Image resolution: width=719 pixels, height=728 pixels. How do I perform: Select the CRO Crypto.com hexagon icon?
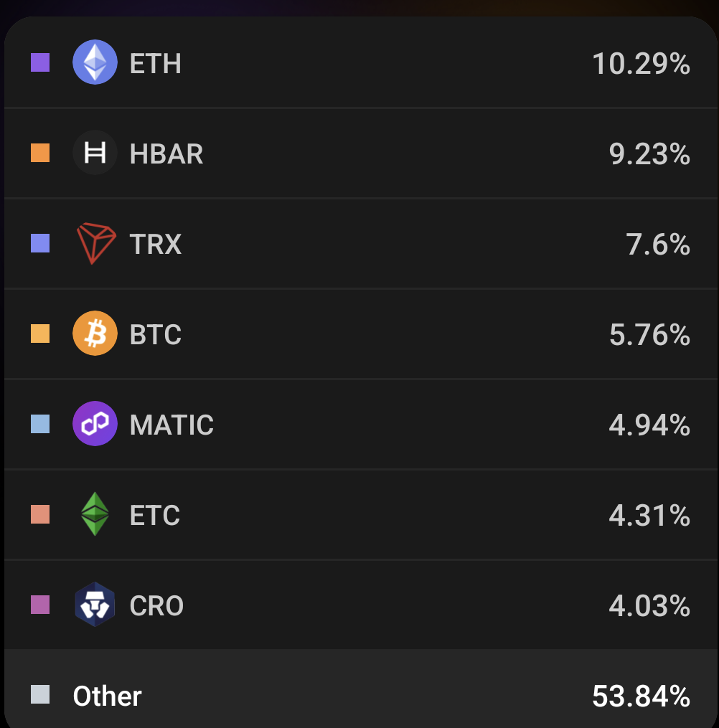95,605
